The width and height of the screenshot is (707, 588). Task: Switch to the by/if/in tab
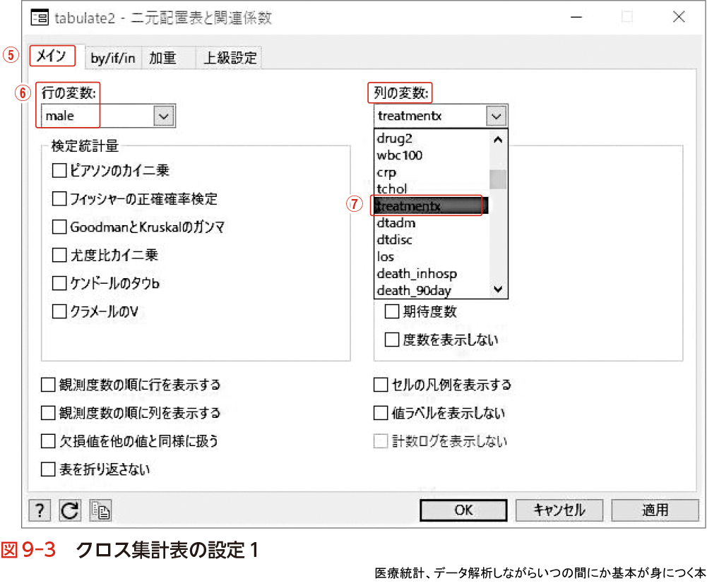(112, 59)
